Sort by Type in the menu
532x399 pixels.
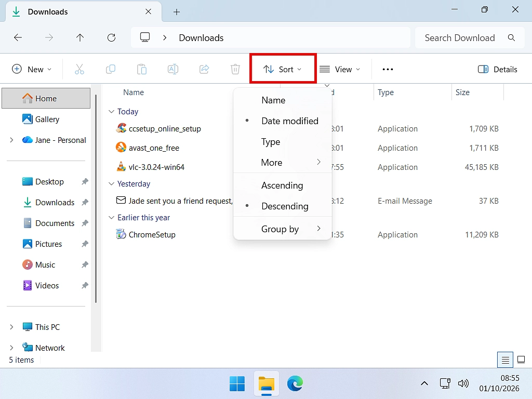coord(282,141)
